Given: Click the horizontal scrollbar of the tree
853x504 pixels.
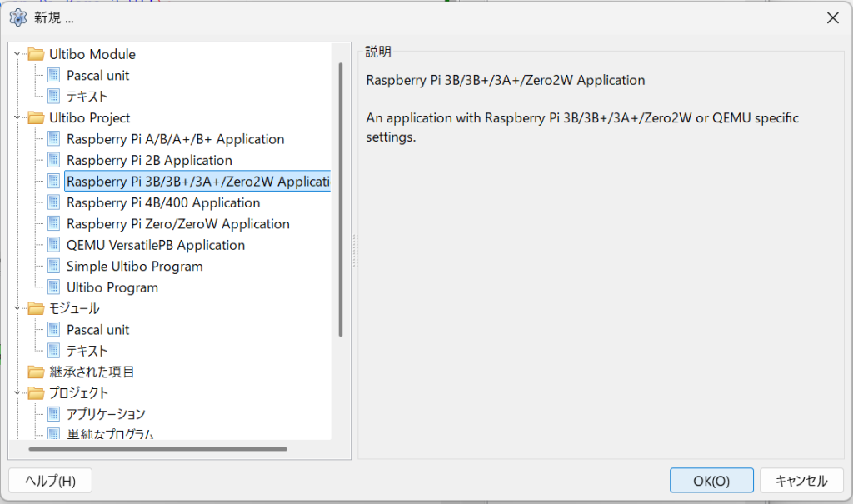Looking at the screenshot, I should 157,449.
